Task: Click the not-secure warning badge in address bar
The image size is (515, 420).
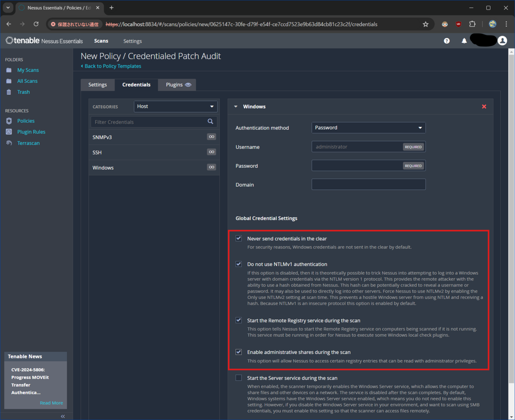Action: tap(74, 24)
